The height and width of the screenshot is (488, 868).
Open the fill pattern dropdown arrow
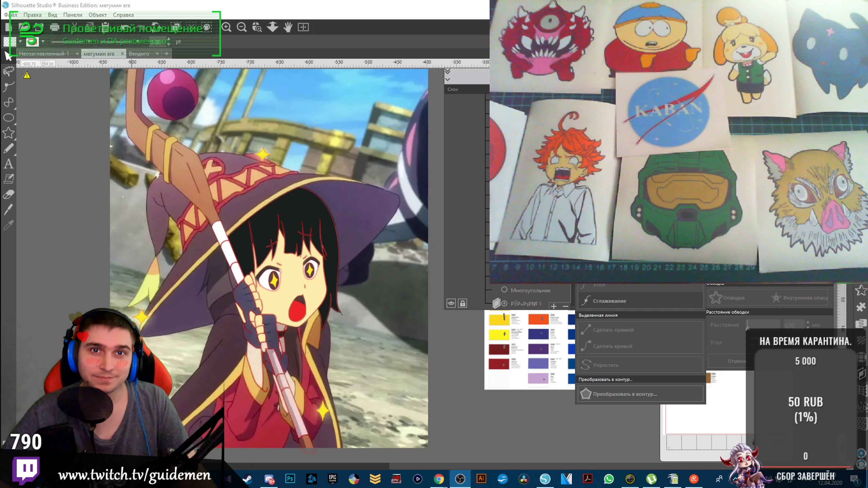(x=20, y=42)
